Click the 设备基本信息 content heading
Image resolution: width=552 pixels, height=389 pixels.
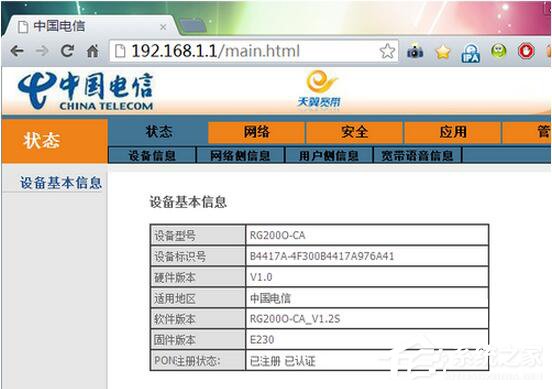[188, 202]
